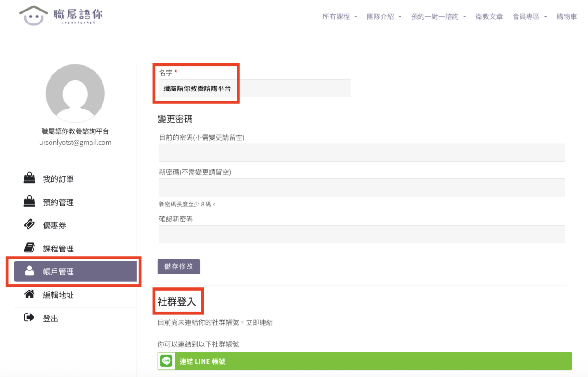
Task: Open the 預約一對一諮詢 dropdown
Action: (438, 17)
